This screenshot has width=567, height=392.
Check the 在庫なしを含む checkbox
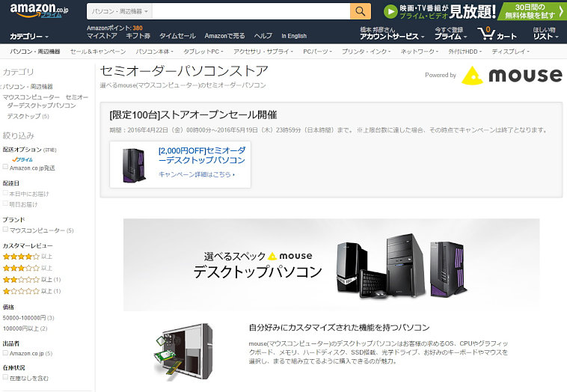click(5, 377)
